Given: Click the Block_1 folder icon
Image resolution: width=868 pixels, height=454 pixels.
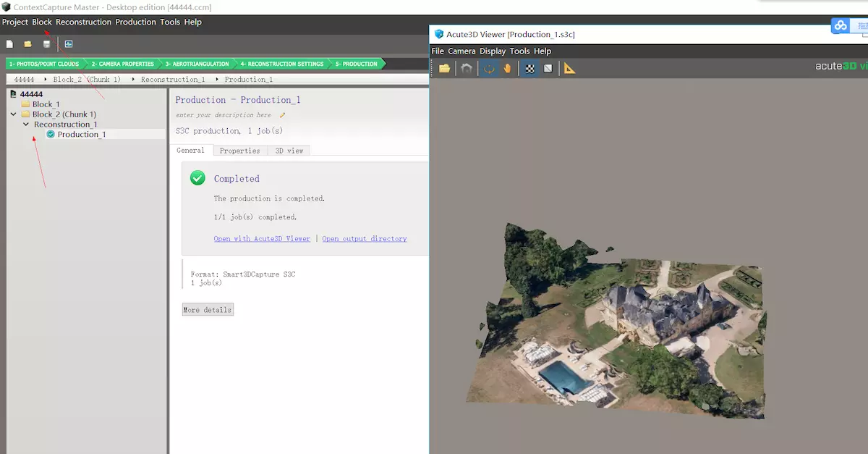Looking at the screenshot, I should point(25,104).
